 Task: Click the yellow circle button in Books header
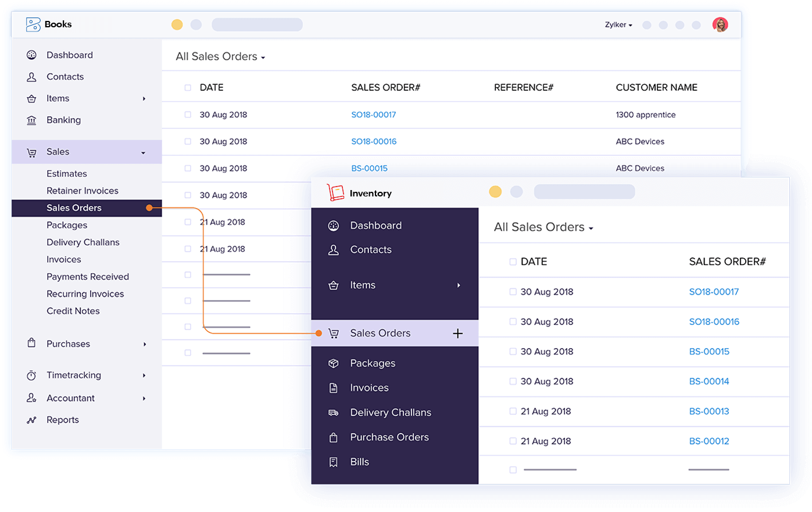tap(177, 24)
